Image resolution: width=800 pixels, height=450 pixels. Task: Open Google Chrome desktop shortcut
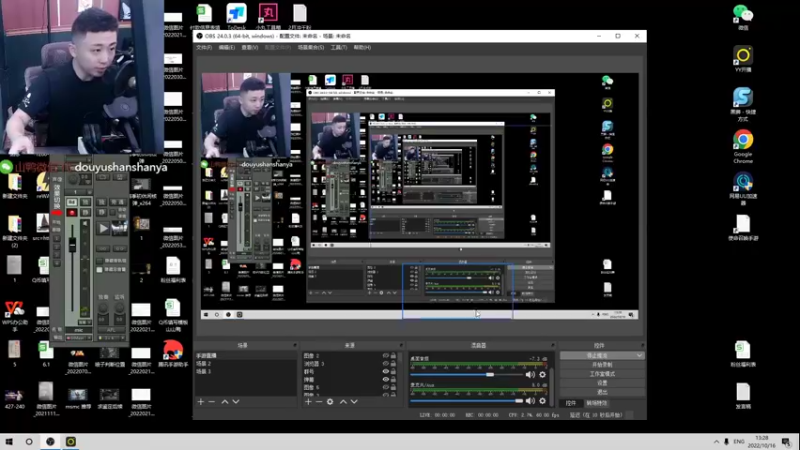tap(743, 146)
